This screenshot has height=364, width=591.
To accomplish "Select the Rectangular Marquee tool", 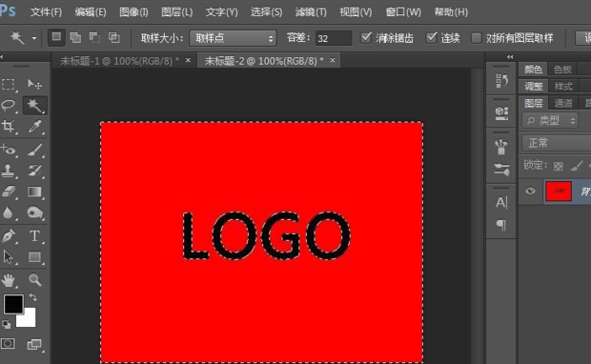I will (x=9, y=85).
